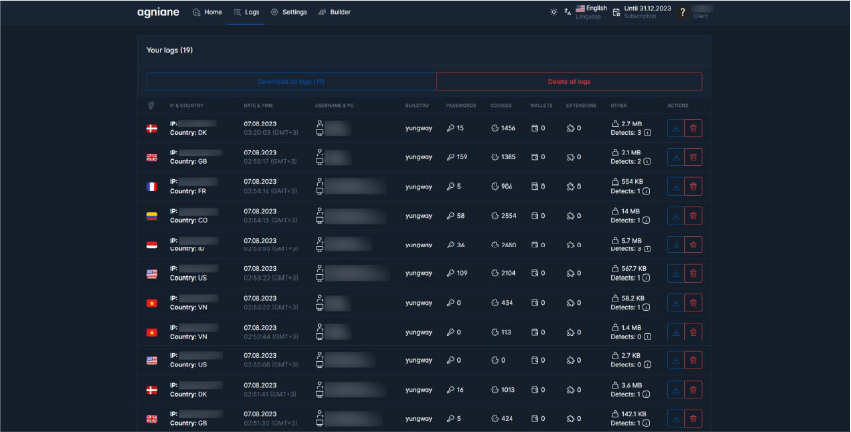
Task: Delete the 14 MB Colombia log
Action: click(693, 215)
